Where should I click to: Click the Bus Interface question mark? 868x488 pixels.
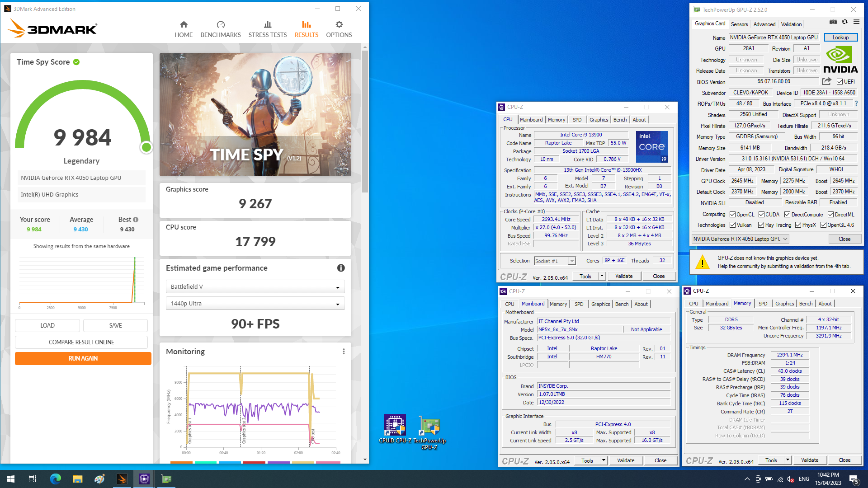pos(856,103)
